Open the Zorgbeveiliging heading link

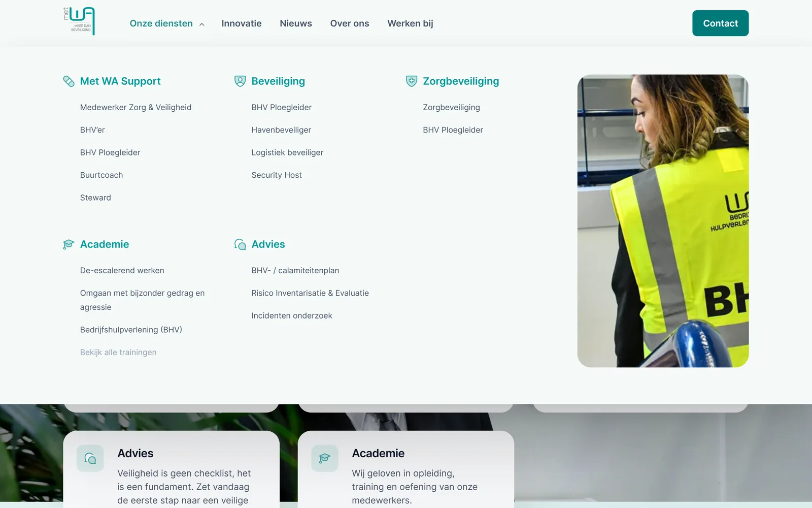tap(461, 81)
